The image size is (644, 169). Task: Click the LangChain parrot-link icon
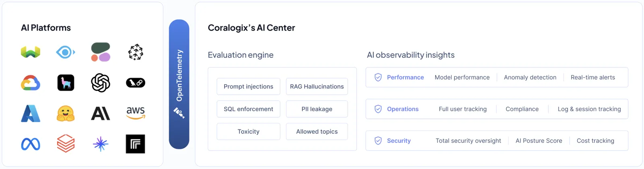tap(136, 83)
